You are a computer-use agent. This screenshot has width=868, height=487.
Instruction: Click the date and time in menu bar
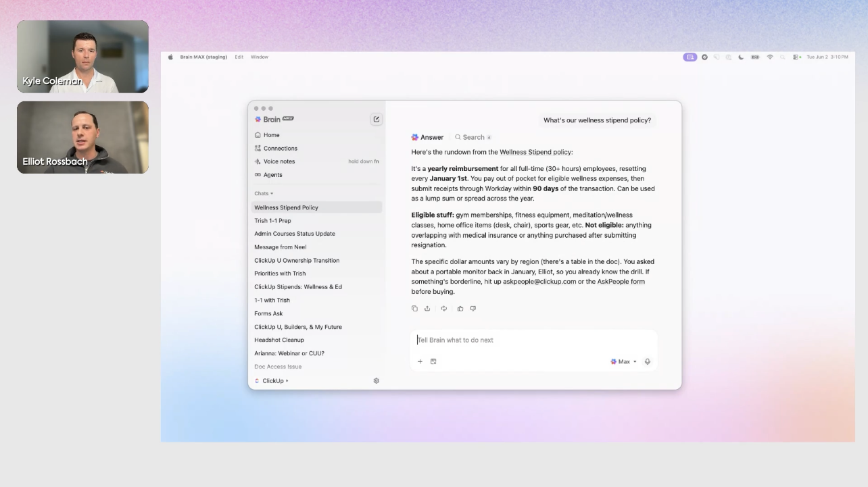pyautogui.click(x=827, y=57)
